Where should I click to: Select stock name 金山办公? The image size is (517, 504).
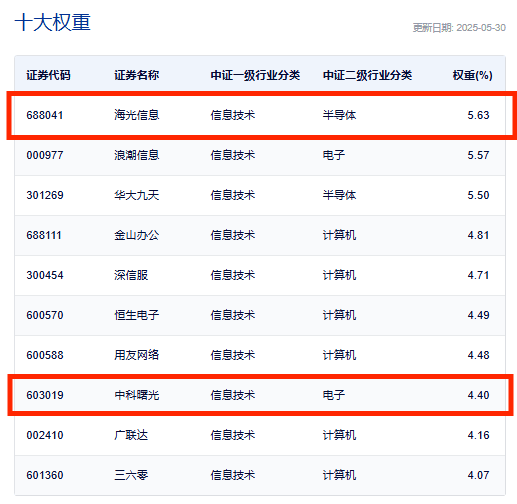(137, 235)
